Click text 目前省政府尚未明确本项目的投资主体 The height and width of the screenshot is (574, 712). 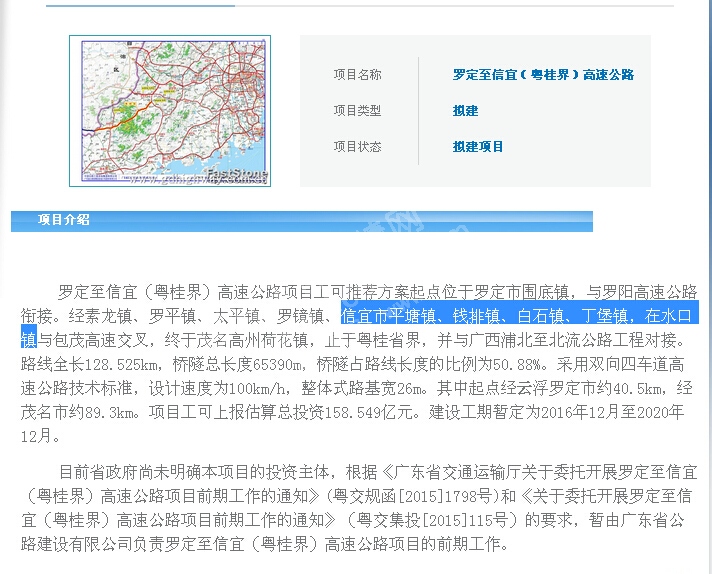[194, 472]
